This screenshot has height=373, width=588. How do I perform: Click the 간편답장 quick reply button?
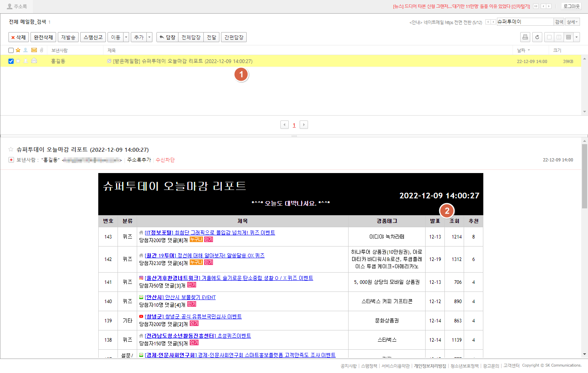(x=234, y=37)
